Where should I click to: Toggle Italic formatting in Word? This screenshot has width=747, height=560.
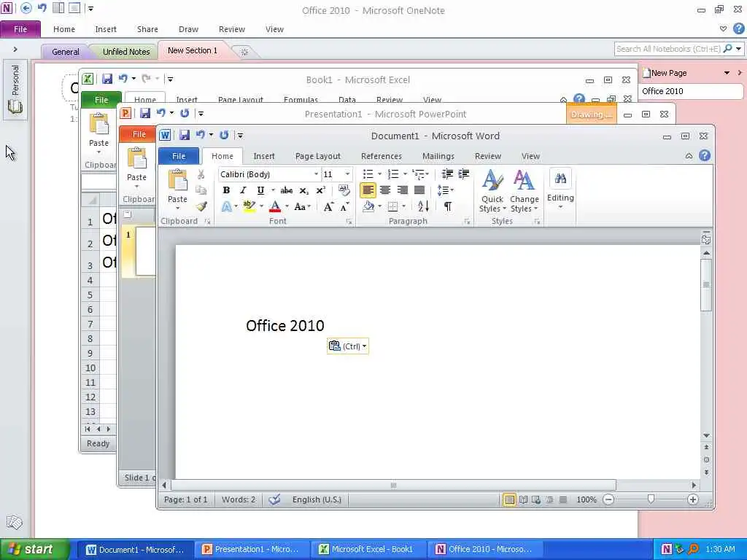tap(243, 190)
